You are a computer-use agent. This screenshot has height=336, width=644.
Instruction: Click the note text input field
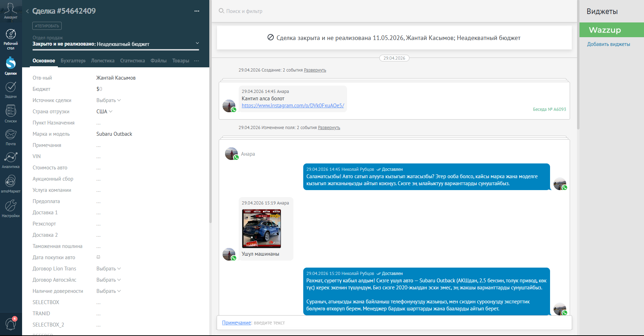point(410,323)
